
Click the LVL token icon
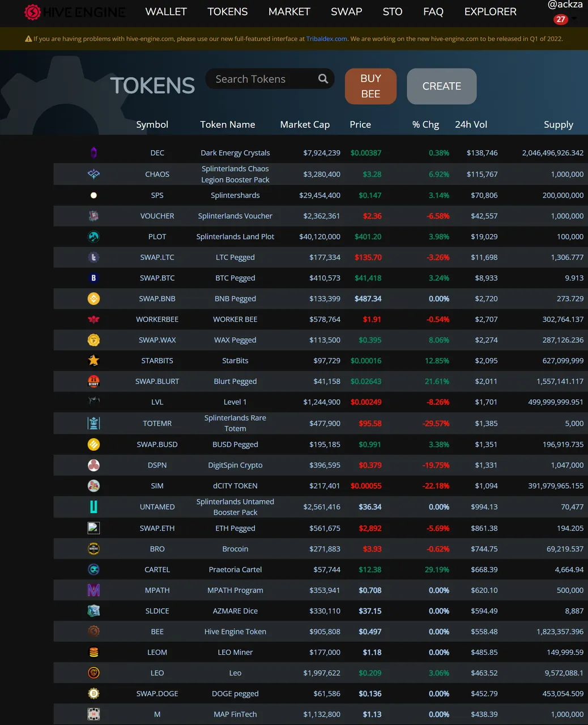pyautogui.click(x=93, y=401)
